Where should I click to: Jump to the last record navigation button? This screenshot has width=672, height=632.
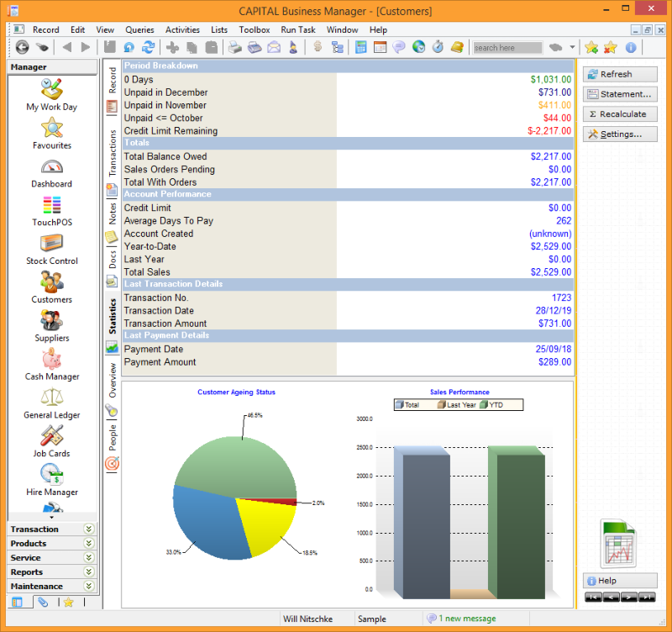[647, 597]
